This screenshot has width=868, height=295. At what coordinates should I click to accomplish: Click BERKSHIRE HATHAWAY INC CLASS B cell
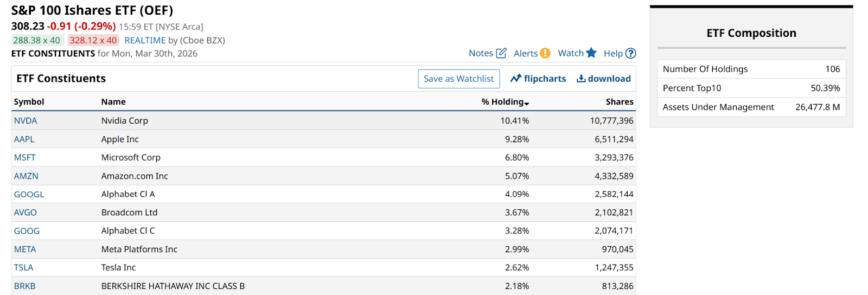pos(173,286)
